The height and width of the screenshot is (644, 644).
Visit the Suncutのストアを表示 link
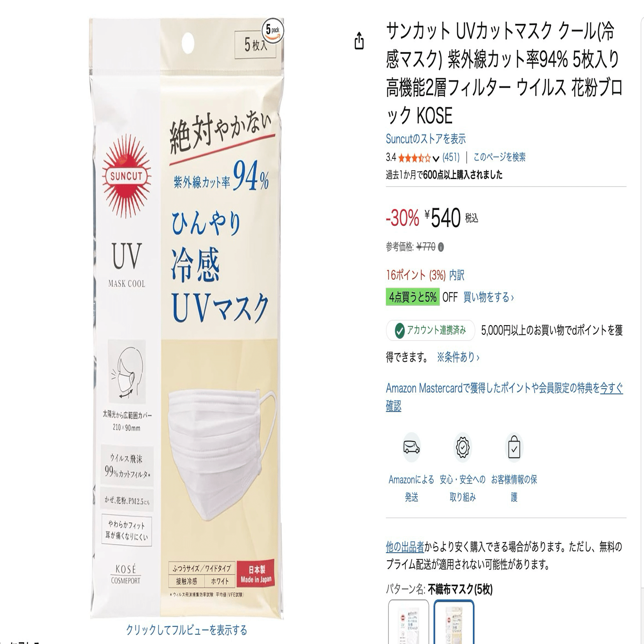point(426,139)
